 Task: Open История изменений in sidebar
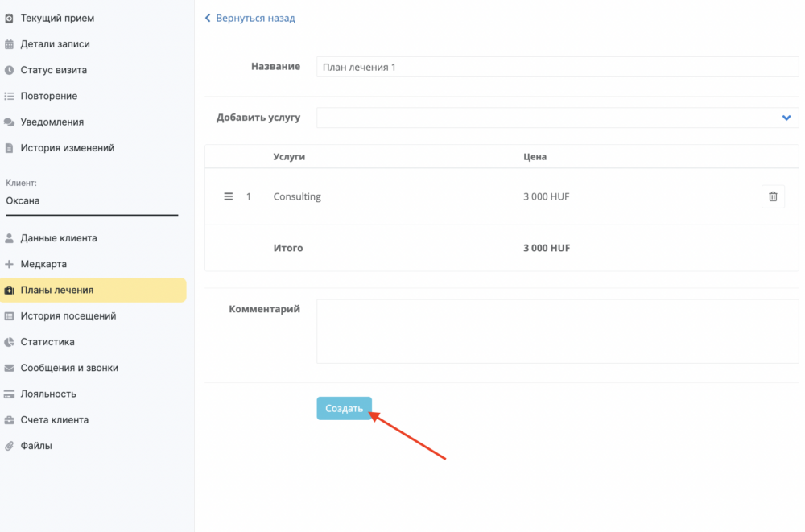(x=67, y=148)
